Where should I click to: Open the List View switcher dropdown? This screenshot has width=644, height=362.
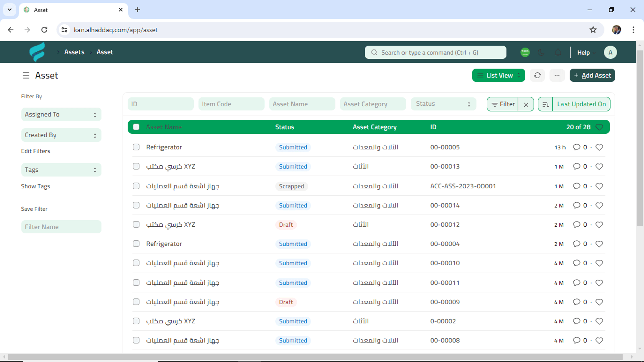[x=499, y=75]
